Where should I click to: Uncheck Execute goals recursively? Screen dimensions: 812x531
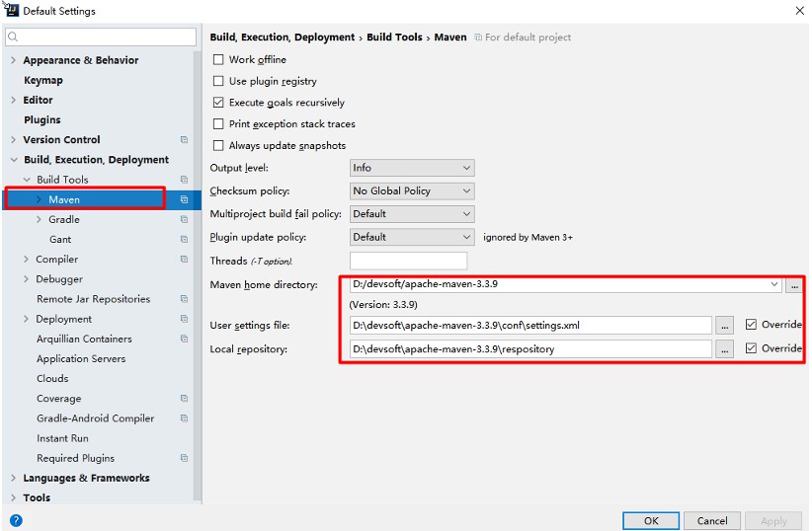218,103
